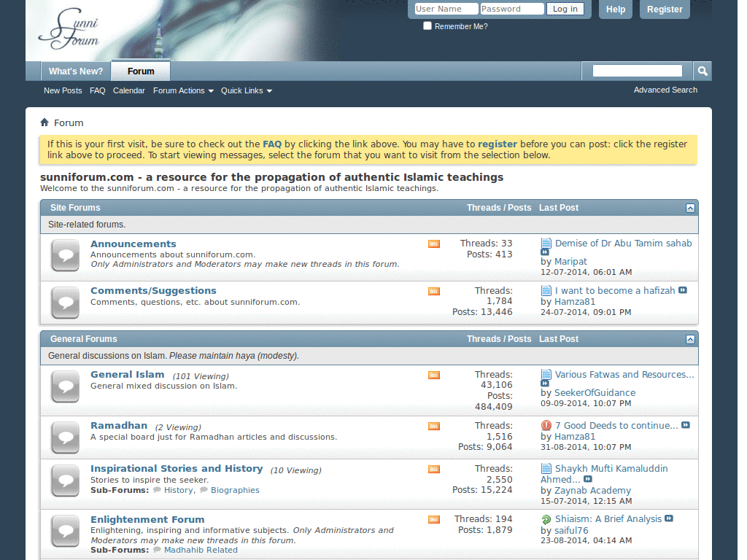The width and height of the screenshot is (747, 560).
Task: Open Inspirational Stories and History forum
Action: [x=177, y=469]
